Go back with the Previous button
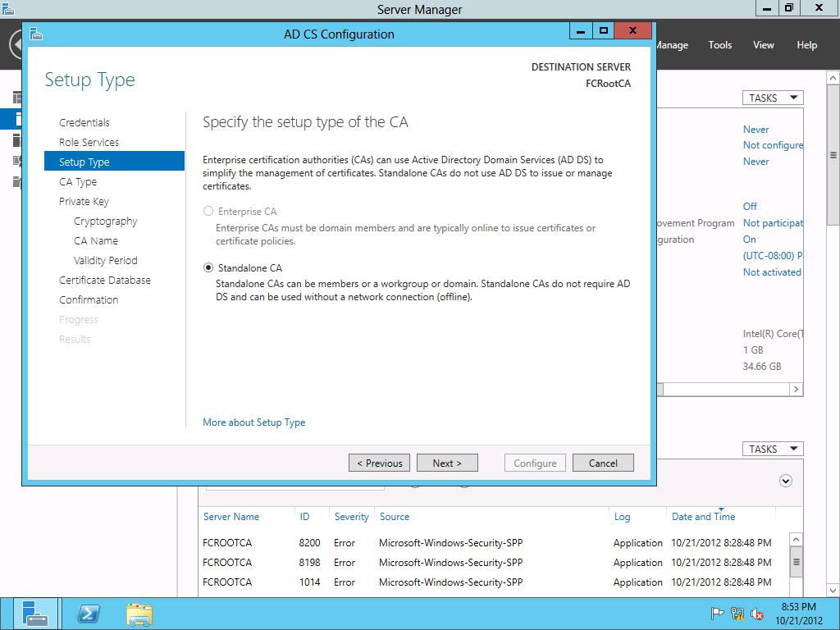 click(379, 463)
